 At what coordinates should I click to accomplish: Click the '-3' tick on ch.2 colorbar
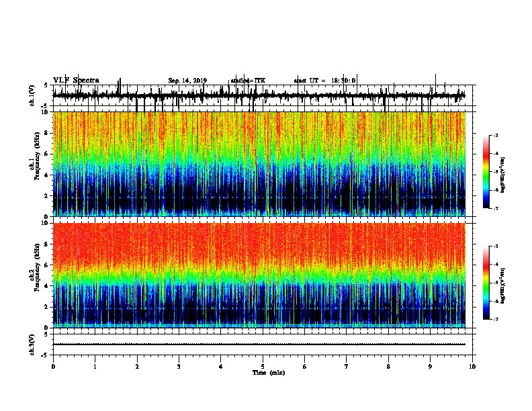(x=496, y=246)
